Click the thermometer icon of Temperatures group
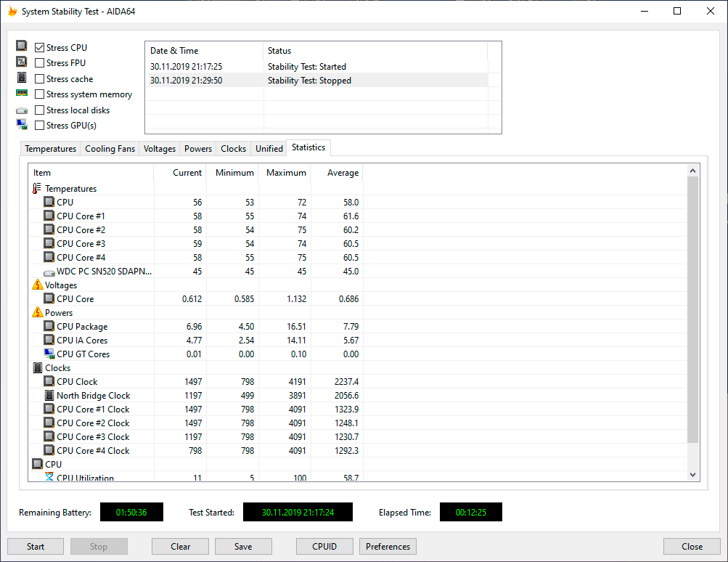728x562 pixels. click(x=37, y=188)
